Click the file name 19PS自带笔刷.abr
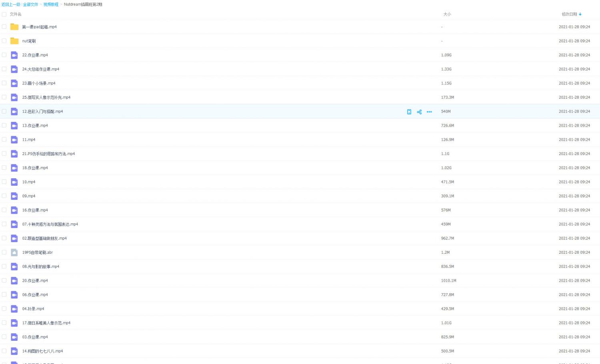Viewport: 600px width, 364px height. click(x=38, y=253)
